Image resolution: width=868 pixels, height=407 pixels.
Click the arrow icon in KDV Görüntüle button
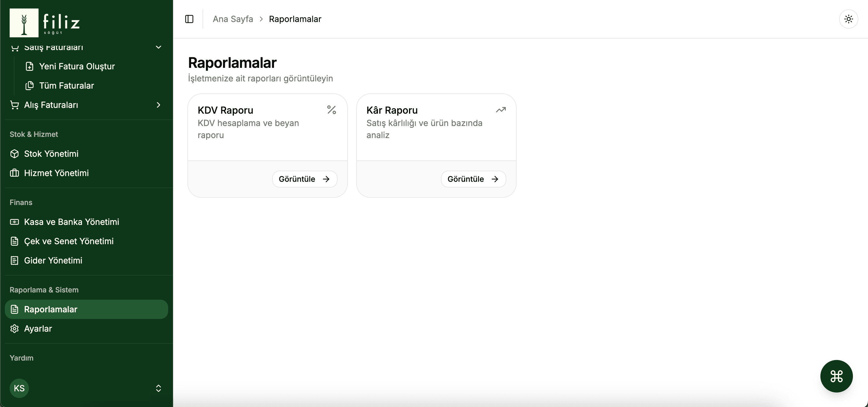[326, 179]
